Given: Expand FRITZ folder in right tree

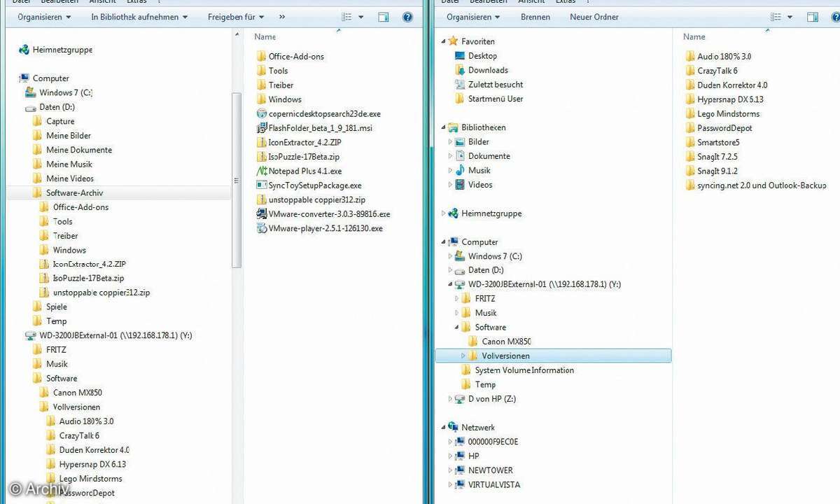Looking at the screenshot, I should pyautogui.click(x=456, y=298).
